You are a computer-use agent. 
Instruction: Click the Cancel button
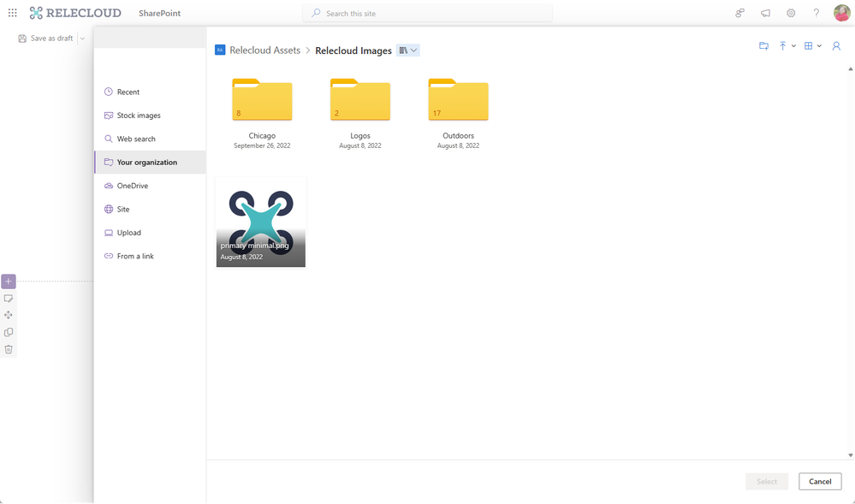point(820,482)
